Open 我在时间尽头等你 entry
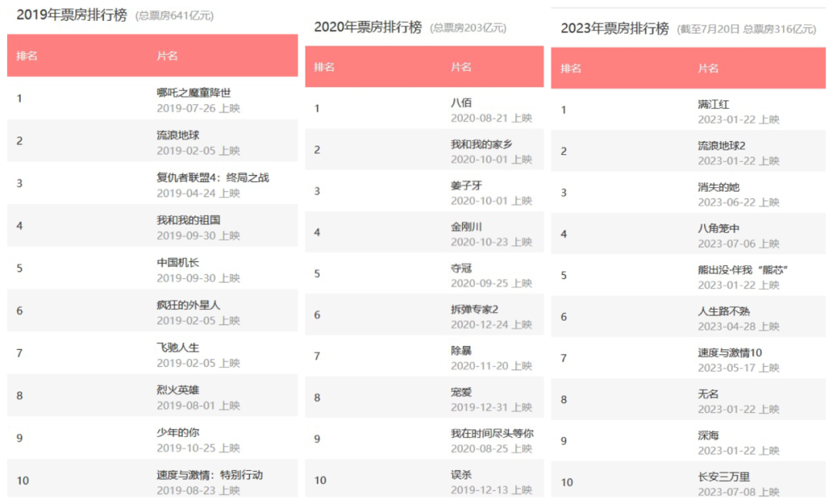The image size is (833, 504). tap(492, 433)
